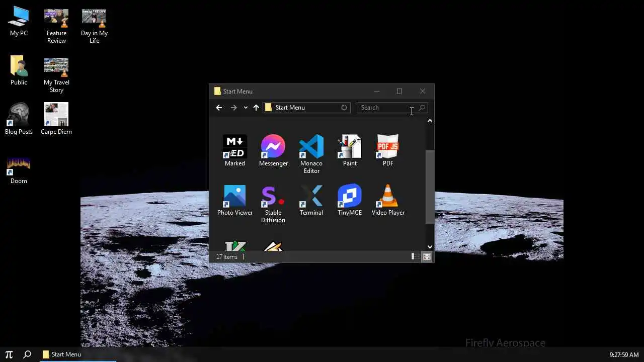Click the Start Menu title bar folder icon
This screenshot has height=362, width=644.
[x=217, y=91]
